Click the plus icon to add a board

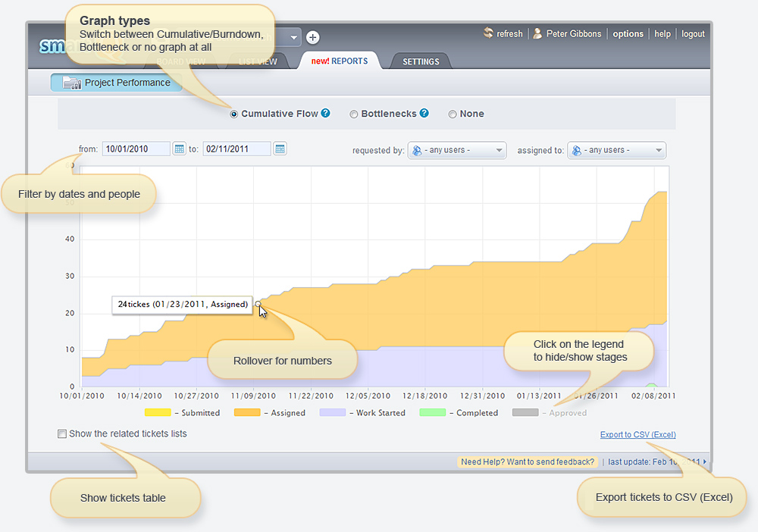pos(312,37)
